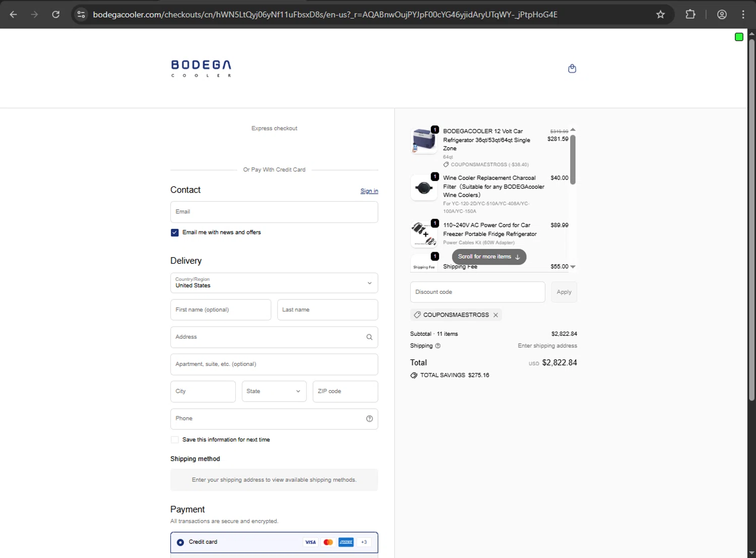The width and height of the screenshot is (756, 558).
Task: Reload the page with refresh icon
Action: pos(56,15)
